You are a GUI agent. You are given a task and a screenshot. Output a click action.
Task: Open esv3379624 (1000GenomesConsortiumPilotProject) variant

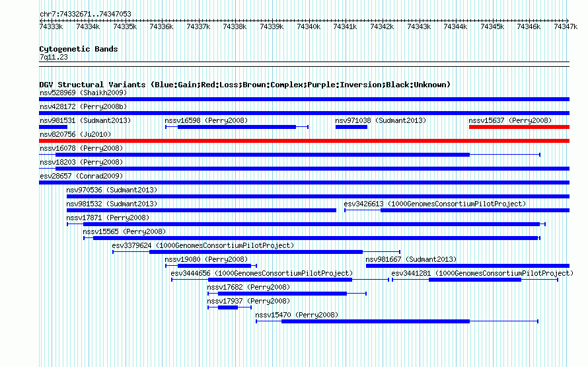pyautogui.click(x=203, y=245)
